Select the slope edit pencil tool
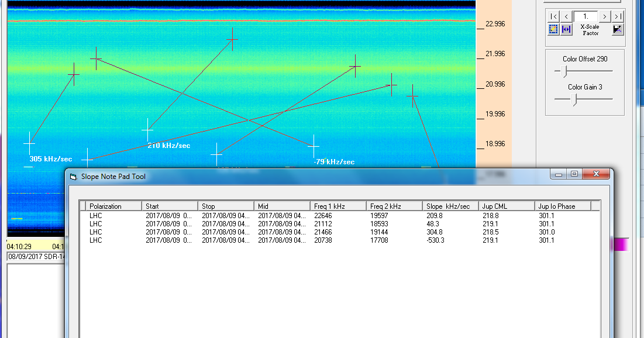 coord(553,29)
